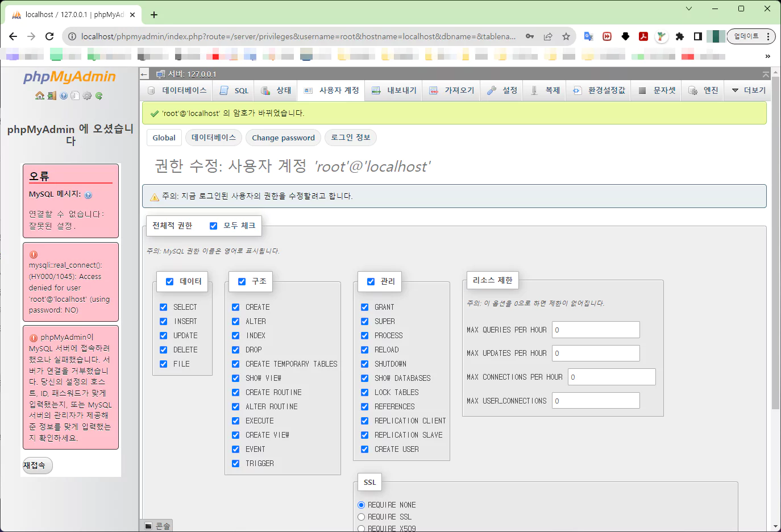Open the Chrome side panel
Screen dimensions: 781x532
click(x=698, y=36)
